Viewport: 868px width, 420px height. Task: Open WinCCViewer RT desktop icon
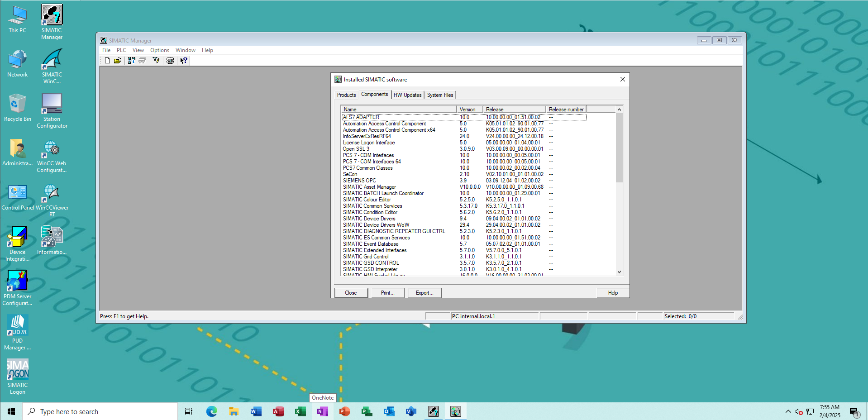(x=52, y=199)
